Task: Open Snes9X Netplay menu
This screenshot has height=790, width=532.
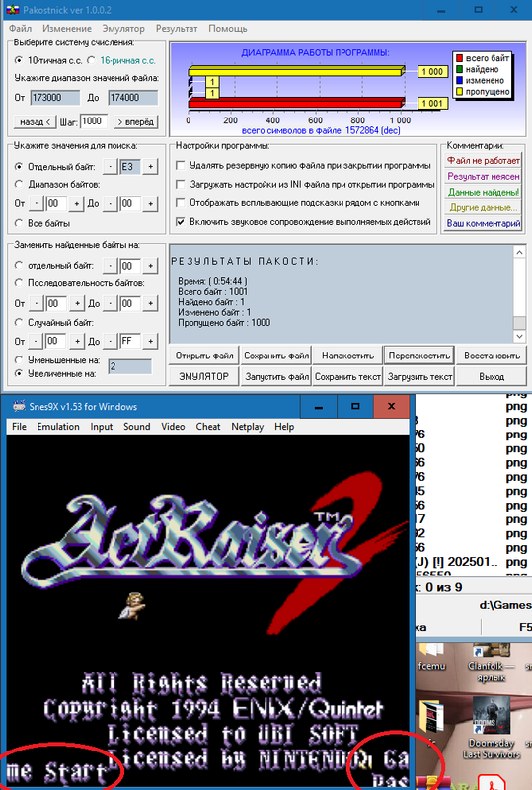Action: 248,427
